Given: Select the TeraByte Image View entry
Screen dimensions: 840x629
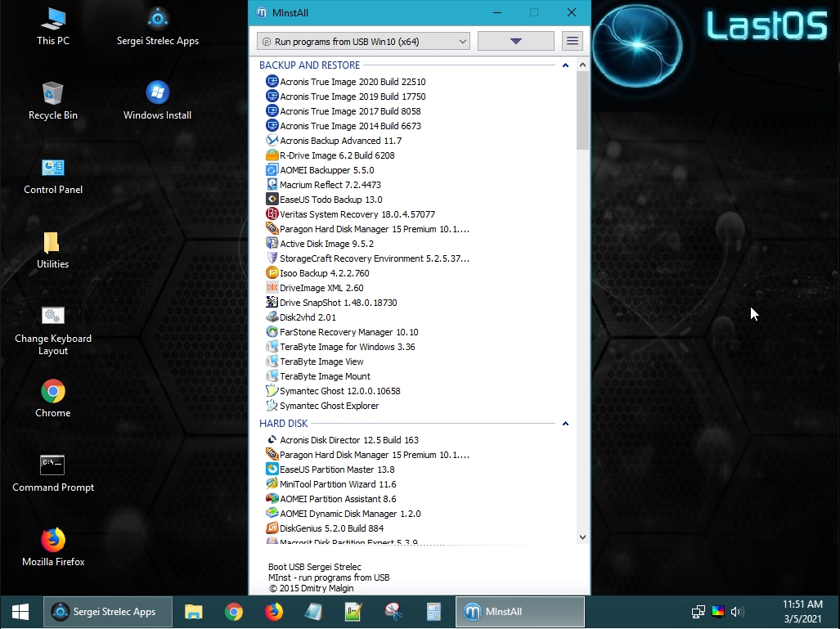Looking at the screenshot, I should 321,362.
